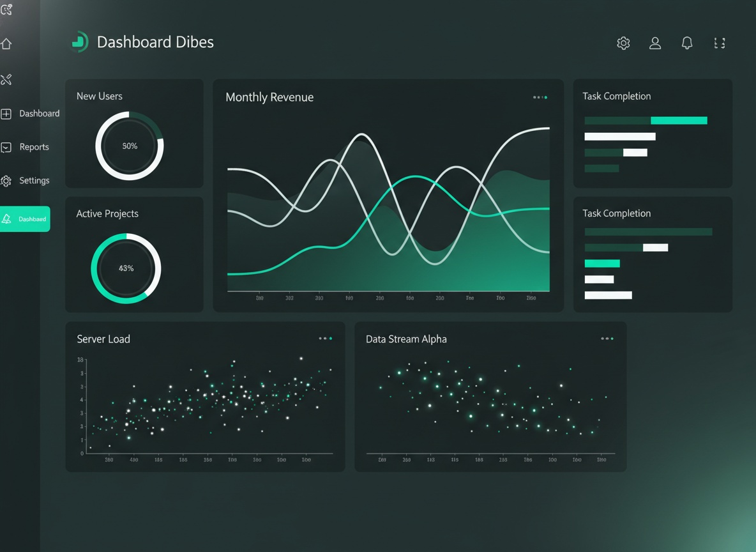Viewport: 756px width, 552px height.
Task: Select the tools icon in the sidebar
Action: coord(6,80)
